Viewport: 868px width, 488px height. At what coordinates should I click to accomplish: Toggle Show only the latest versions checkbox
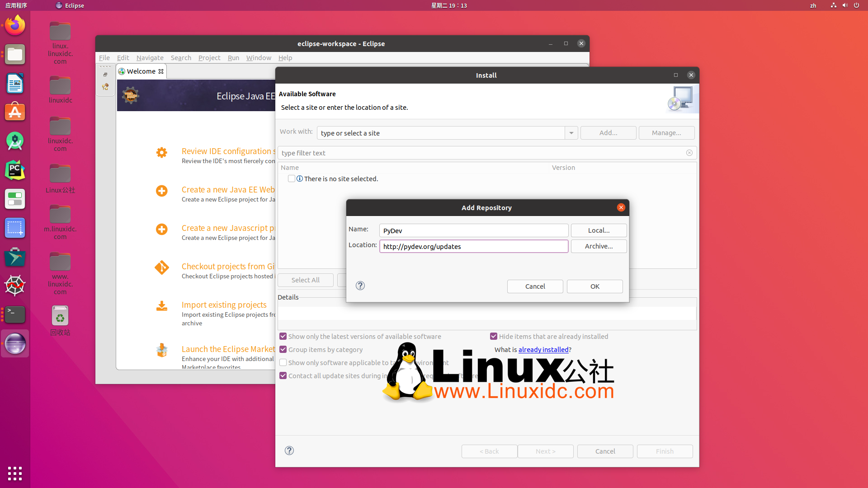pyautogui.click(x=283, y=336)
